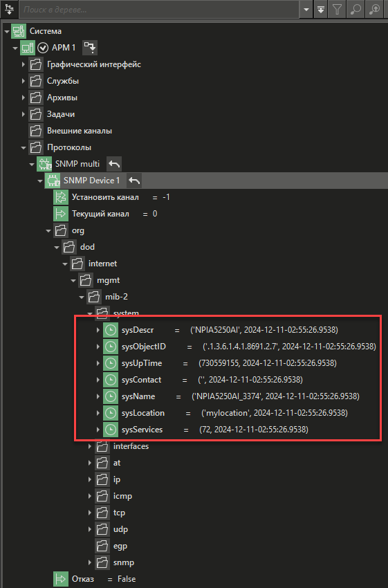This screenshot has height=588, width=388.
Task: Expand the tcp folder
Action: [90, 513]
